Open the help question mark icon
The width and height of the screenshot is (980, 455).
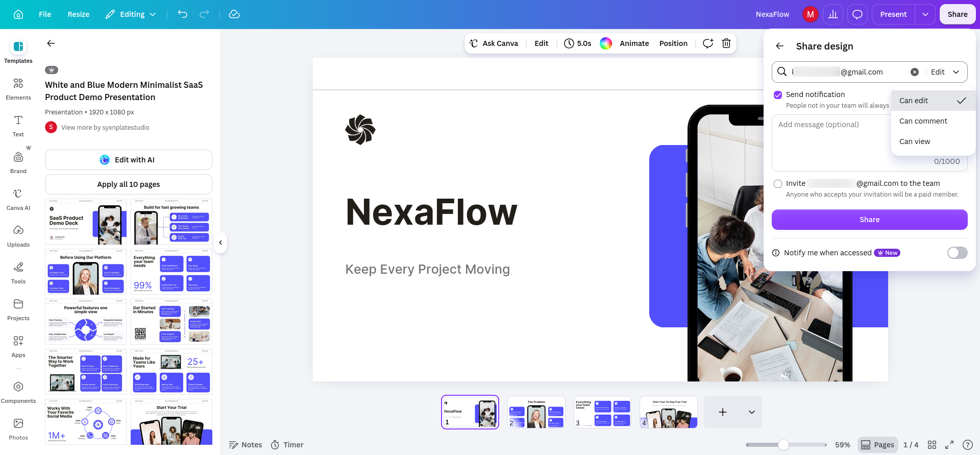point(967,445)
